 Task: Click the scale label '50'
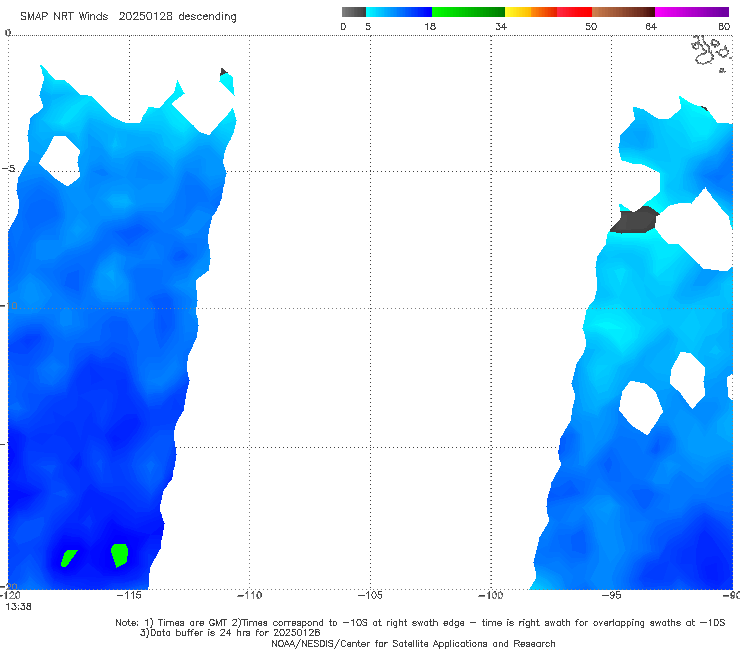pos(591,27)
